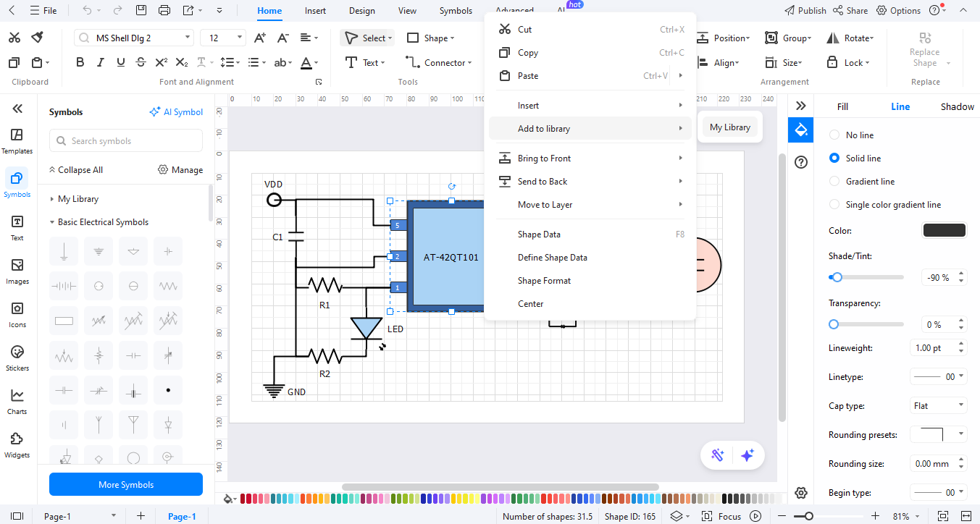Switch to the Shadow format tab
Screen dimensions: 980x524
tap(957, 106)
